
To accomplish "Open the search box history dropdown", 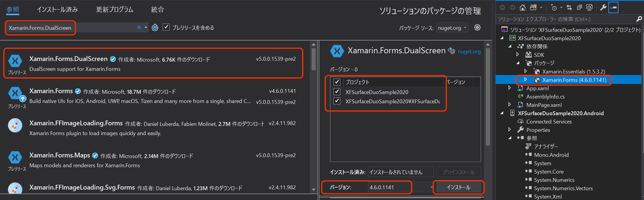I will tap(146, 27).
